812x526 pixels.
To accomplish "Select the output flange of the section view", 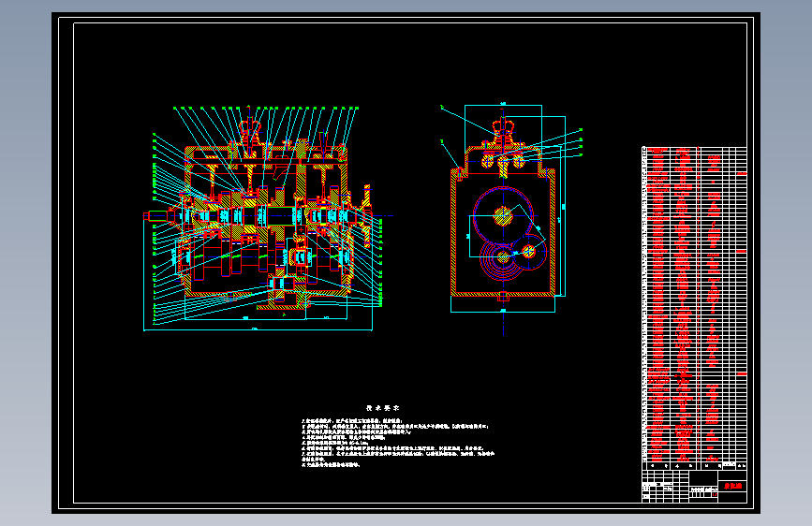I will (367, 215).
